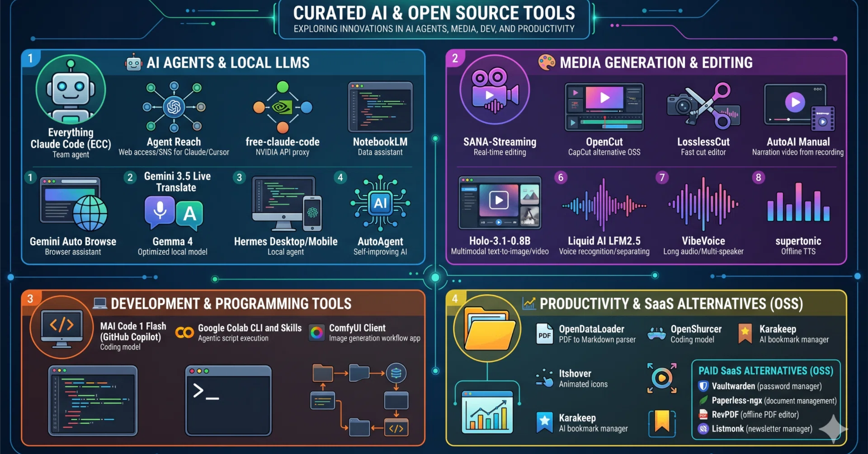Screen dimensions: 868x454
Task: Click the "MEDIA GENERATION & EDITING" heading
Action: tap(656, 63)
